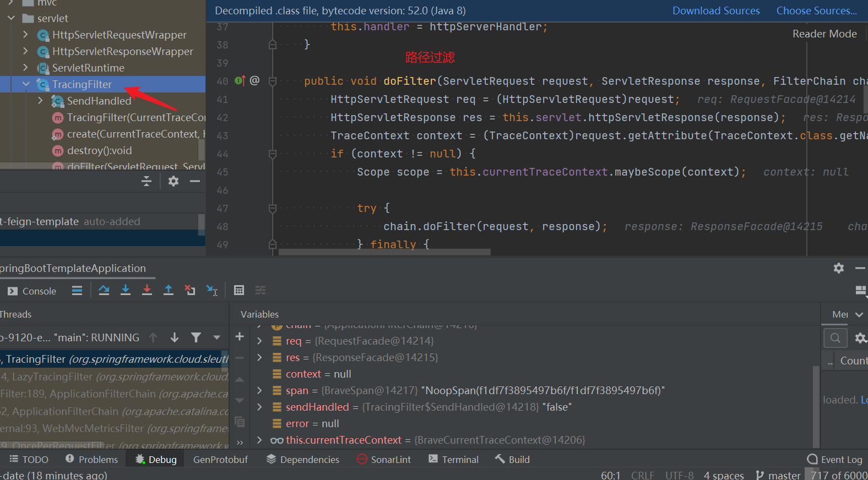Open Memory panel dropdown chevron
The image size is (868, 480).
[x=859, y=314]
